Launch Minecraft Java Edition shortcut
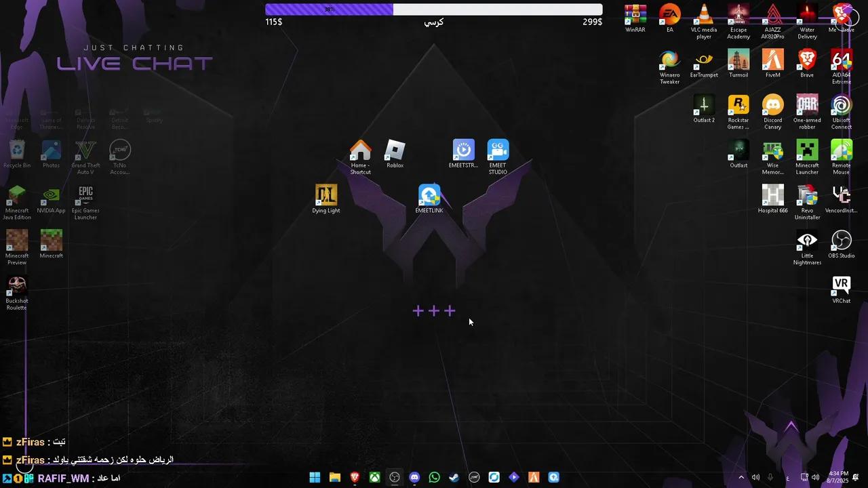Screen dimensions: 868x488 [17, 203]
